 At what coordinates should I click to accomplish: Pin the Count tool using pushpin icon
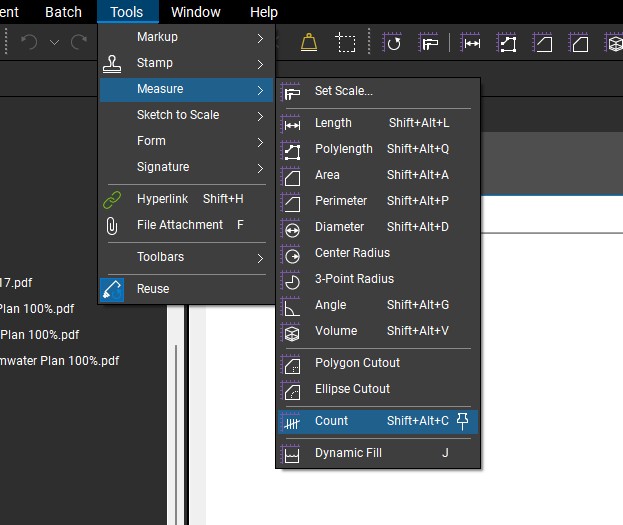pos(462,421)
